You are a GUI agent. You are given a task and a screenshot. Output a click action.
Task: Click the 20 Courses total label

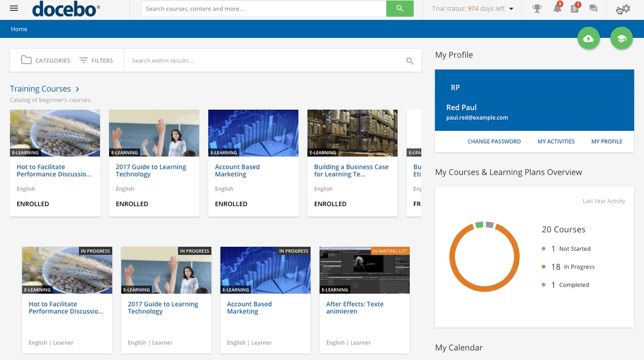point(563,230)
